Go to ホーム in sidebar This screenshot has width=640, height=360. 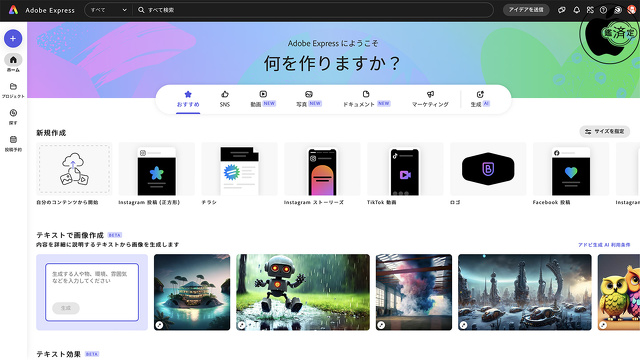tap(13, 63)
